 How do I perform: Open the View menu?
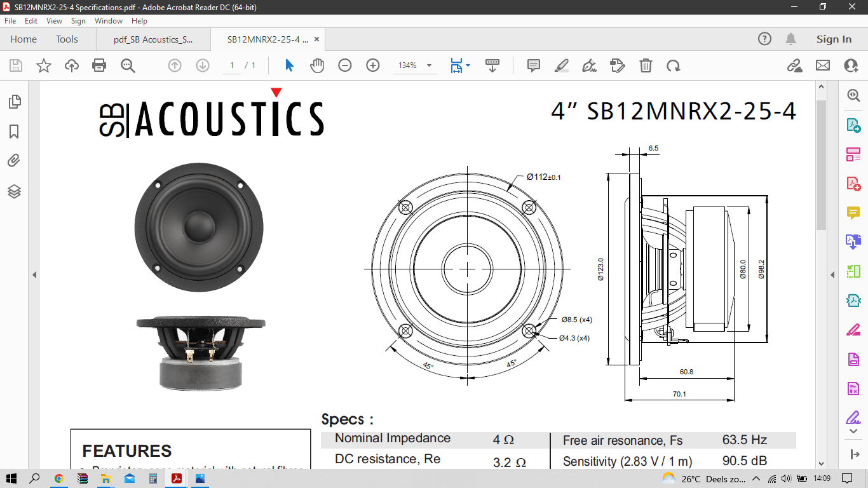coord(54,21)
